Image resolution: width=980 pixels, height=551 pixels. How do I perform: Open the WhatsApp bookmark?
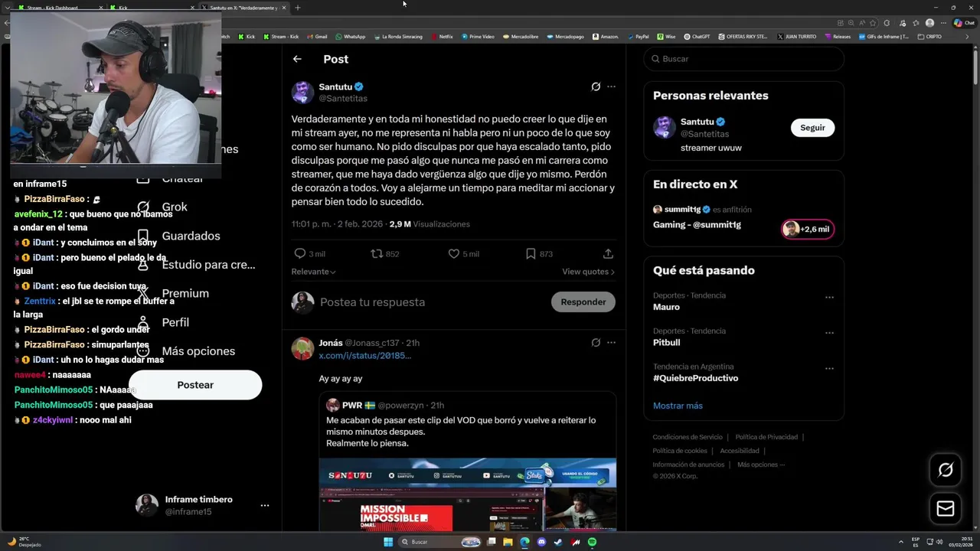click(x=351, y=37)
